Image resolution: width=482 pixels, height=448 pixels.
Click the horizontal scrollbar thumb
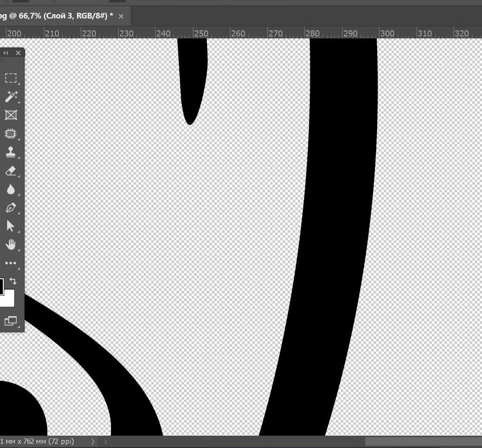tap(423, 441)
